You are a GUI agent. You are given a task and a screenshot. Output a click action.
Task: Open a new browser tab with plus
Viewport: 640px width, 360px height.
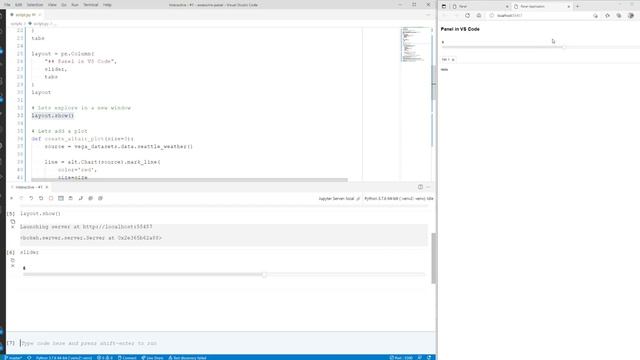[578, 7]
